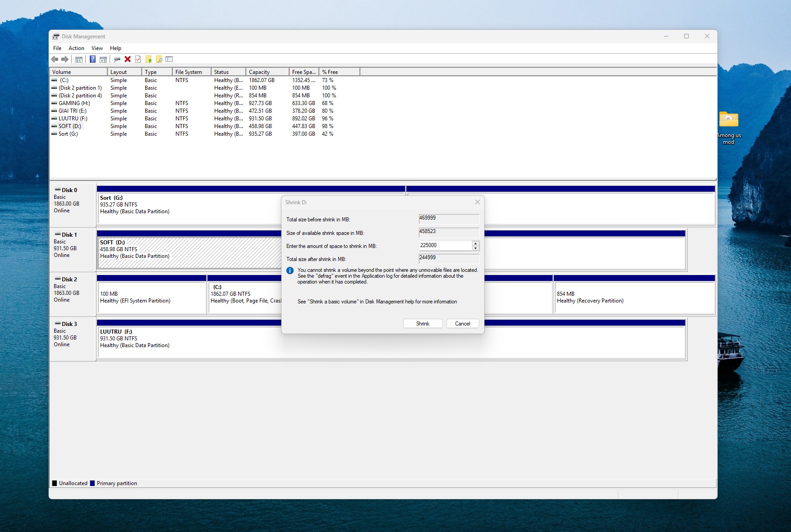Click the Forward arrow toolbar icon
Viewport: 791px width, 532px height.
pyautogui.click(x=65, y=60)
